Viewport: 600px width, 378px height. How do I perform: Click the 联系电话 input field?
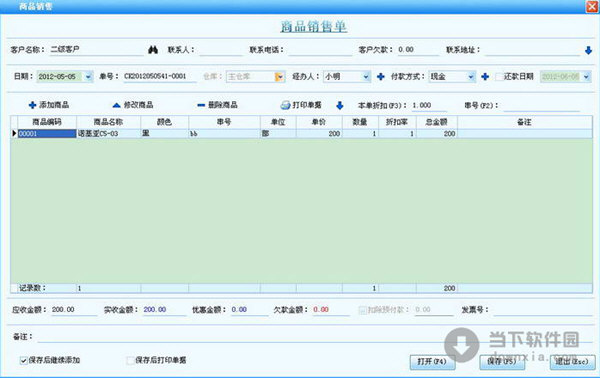pyautogui.click(x=320, y=50)
